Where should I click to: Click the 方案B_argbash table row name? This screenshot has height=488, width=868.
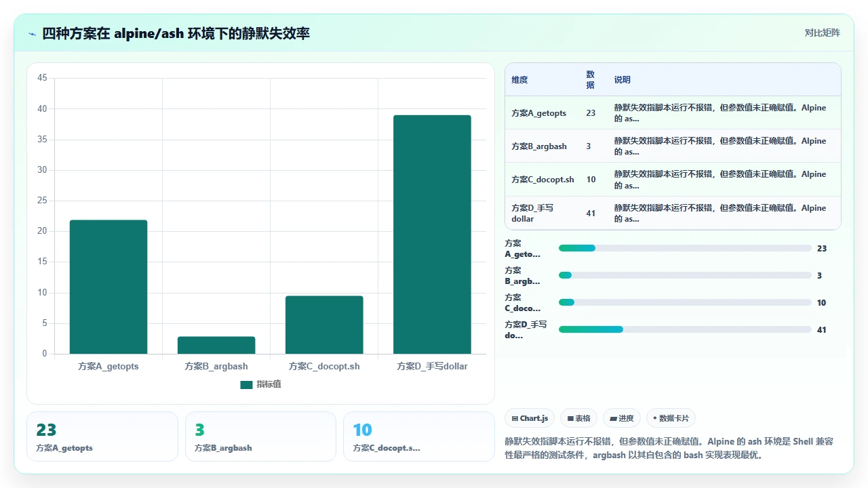point(539,146)
